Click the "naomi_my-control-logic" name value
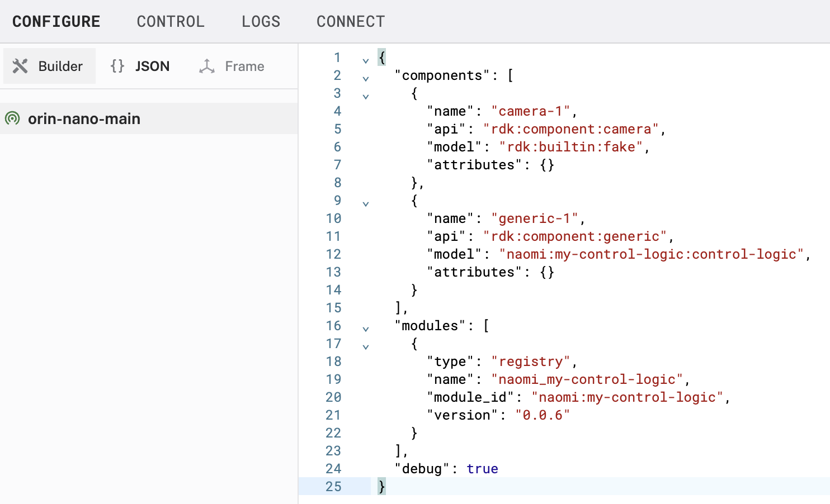This screenshot has width=830, height=504. [x=587, y=379]
